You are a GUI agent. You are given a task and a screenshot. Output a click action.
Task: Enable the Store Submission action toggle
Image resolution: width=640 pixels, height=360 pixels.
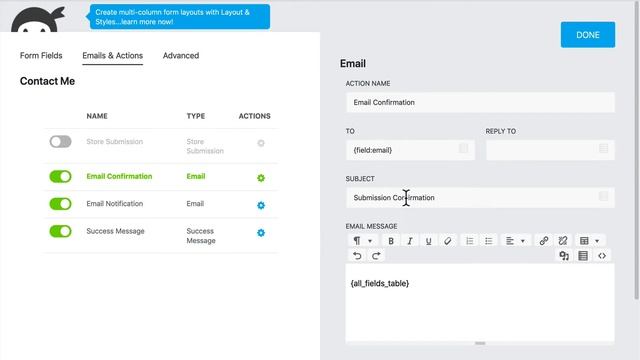point(60,142)
